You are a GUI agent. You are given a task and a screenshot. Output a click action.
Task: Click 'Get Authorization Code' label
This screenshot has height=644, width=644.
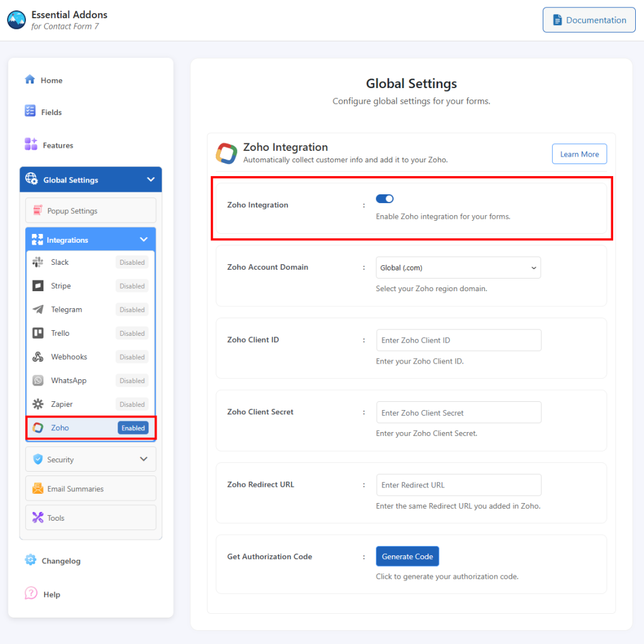tap(269, 557)
